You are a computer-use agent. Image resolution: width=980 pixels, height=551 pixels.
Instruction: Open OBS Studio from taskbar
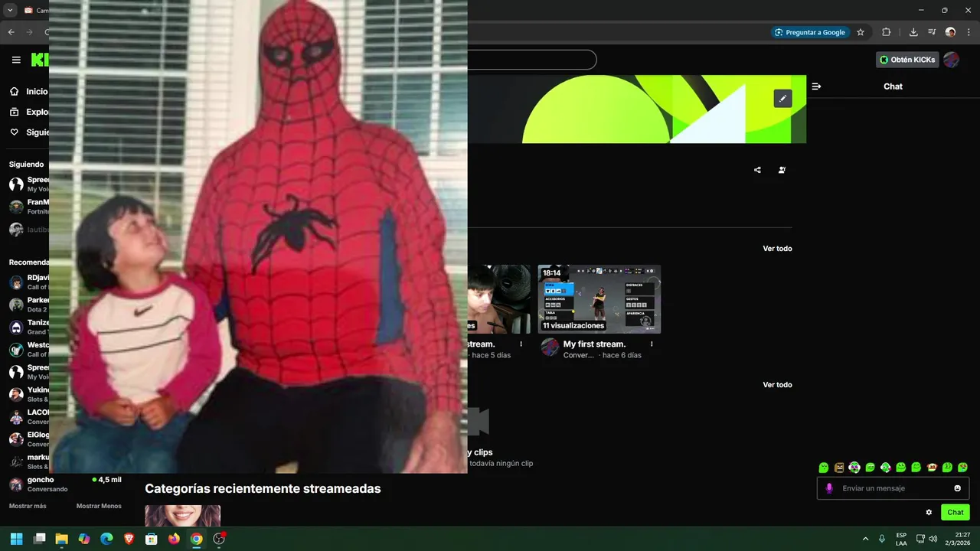tap(219, 539)
